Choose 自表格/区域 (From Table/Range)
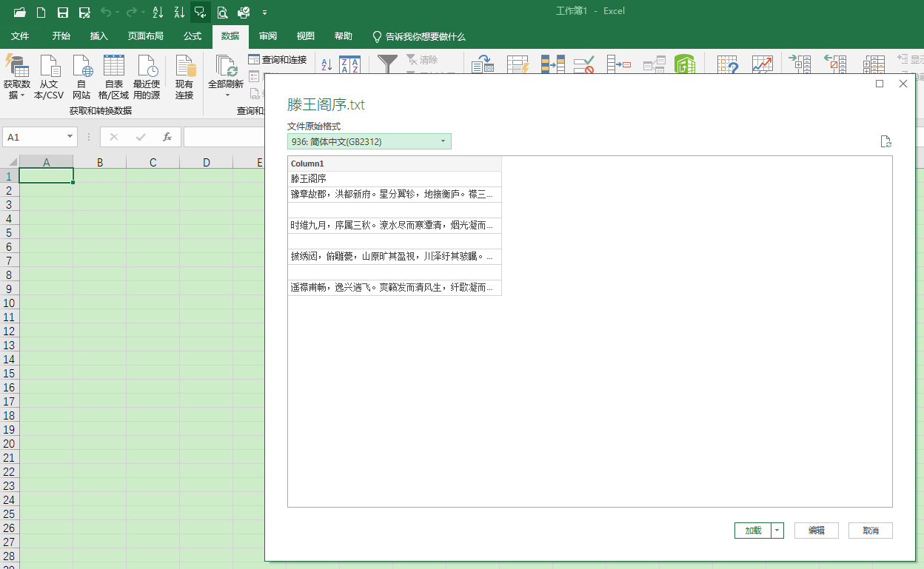 114,77
